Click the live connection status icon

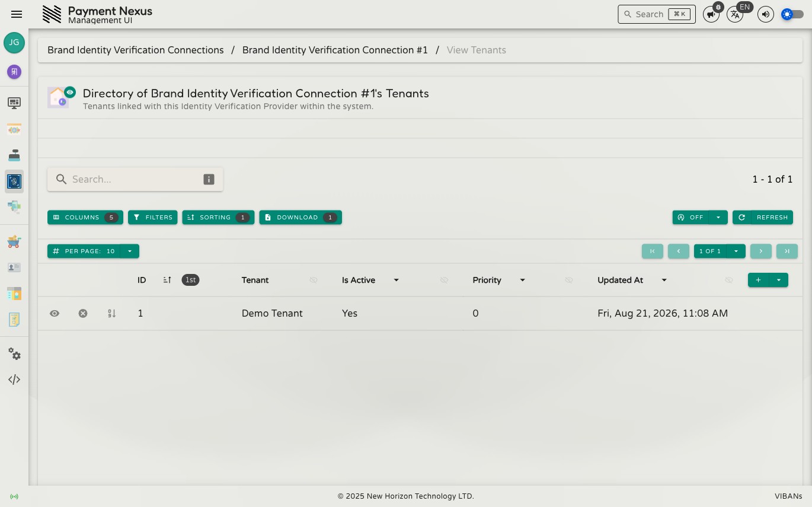click(x=14, y=496)
